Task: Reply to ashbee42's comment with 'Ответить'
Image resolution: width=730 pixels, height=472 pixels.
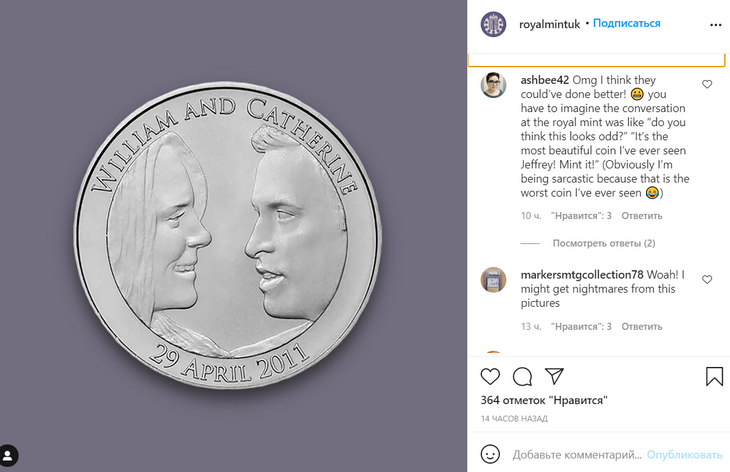Action: [642, 215]
